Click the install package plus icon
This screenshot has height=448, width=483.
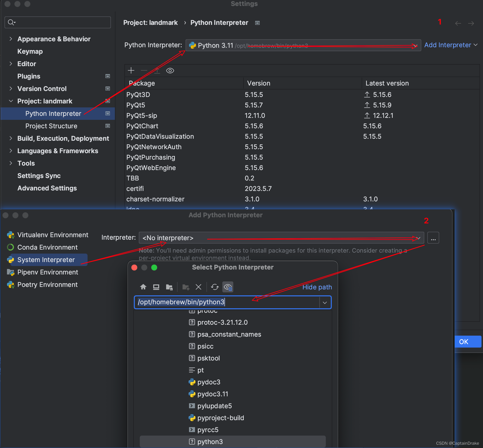131,71
